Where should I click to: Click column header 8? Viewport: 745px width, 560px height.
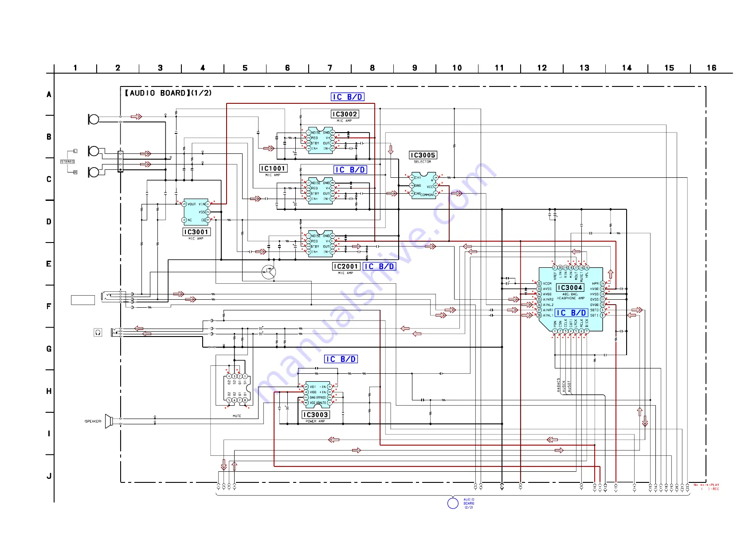372,68
